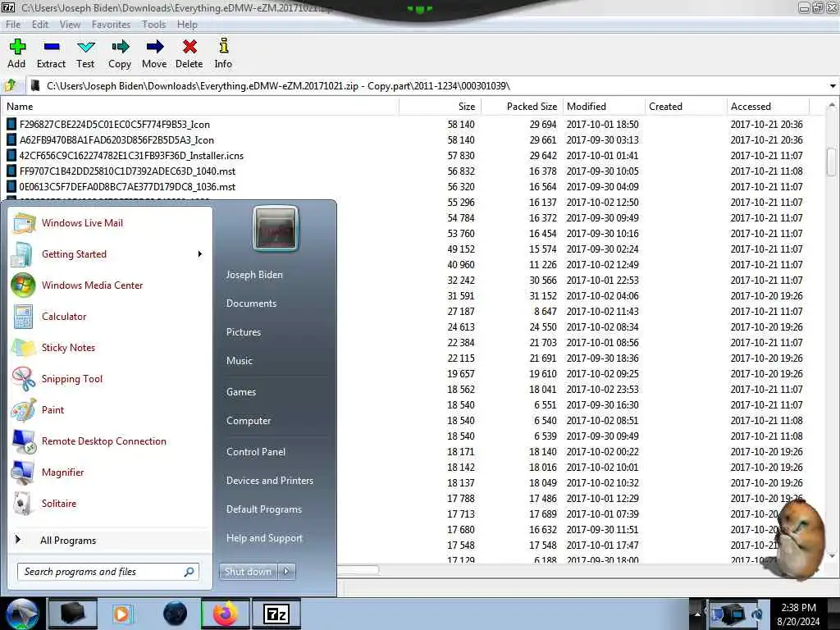Sort by Accessed column header
This screenshot has height=630, width=840.
pos(768,107)
